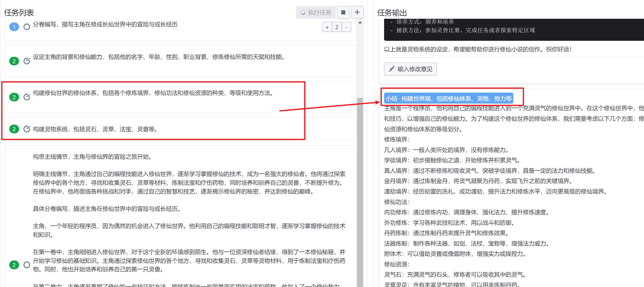Toggle status circle of 在第一卷中 task

tap(27, 265)
